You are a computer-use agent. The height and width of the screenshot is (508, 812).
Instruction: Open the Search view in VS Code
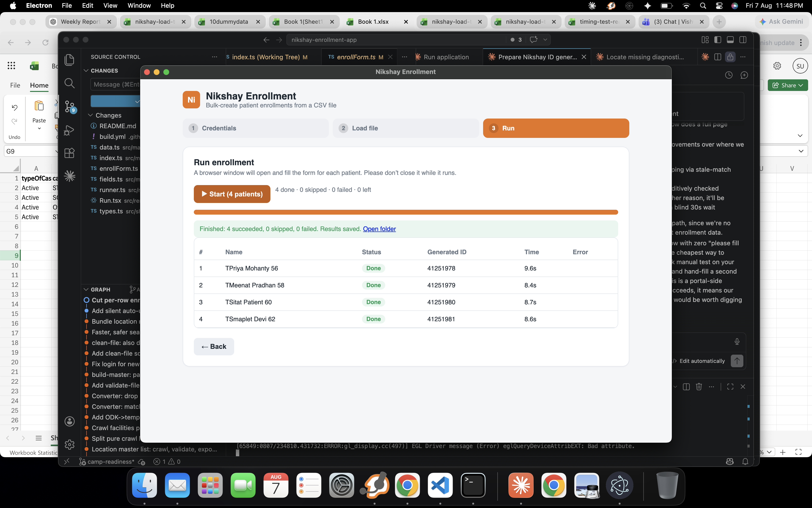tap(69, 83)
